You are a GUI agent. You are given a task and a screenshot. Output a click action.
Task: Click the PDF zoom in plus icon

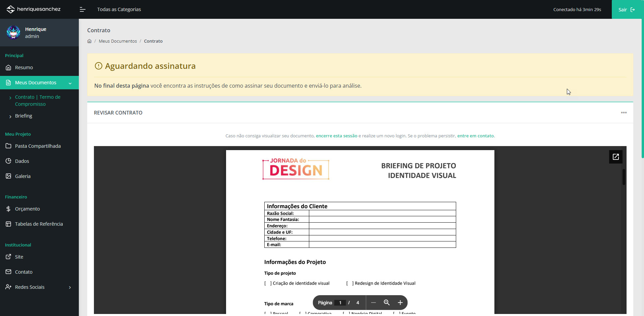pos(400,303)
